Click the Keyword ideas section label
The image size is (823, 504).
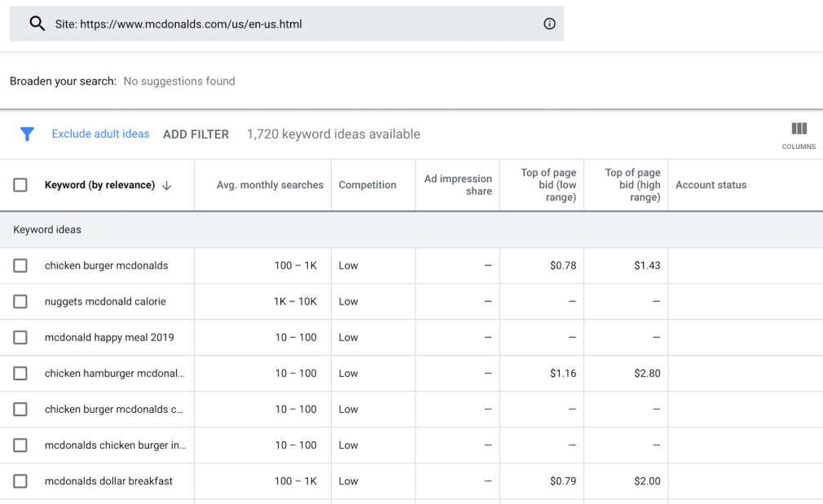[x=47, y=230]
